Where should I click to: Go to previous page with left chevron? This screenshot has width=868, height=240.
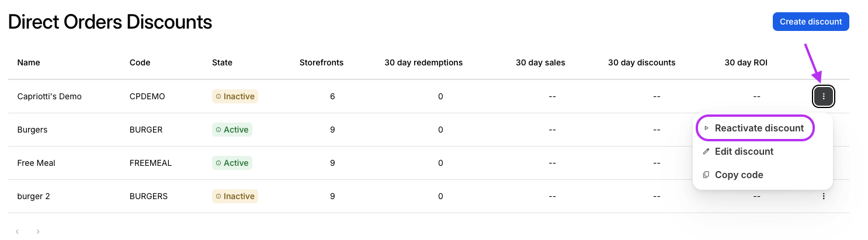tap(18, 232)
